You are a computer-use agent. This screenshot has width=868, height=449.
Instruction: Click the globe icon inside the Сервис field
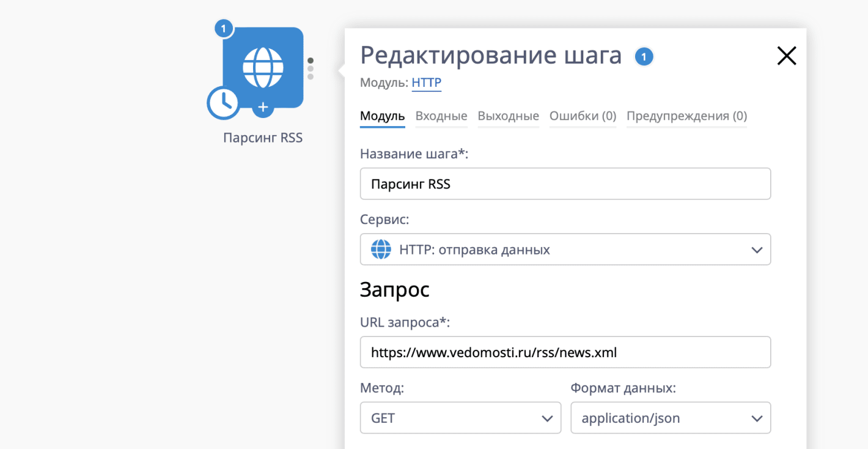pos(380,249)
